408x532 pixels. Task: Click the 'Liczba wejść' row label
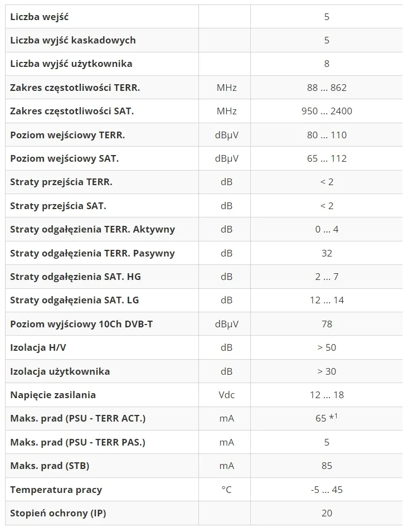(x=40, y=17)
